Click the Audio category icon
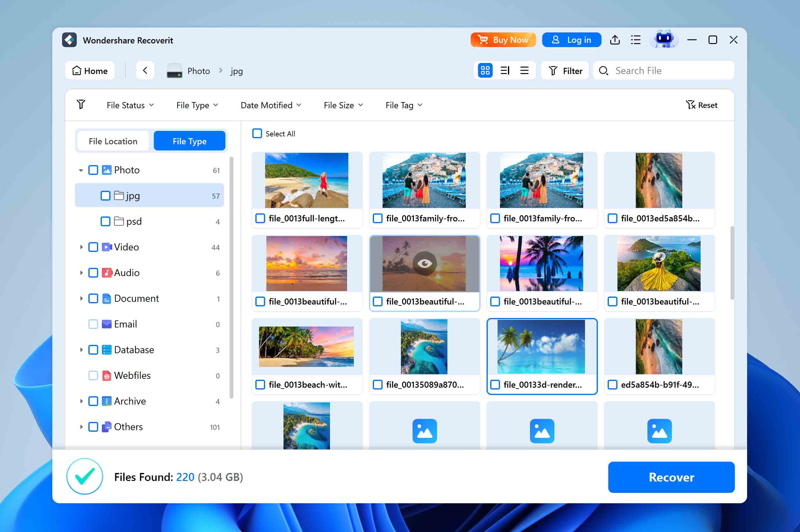This screenshot has height=532, width=800. (106, 273)
